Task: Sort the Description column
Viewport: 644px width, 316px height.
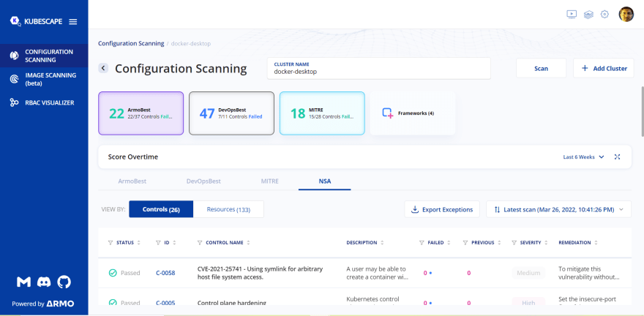Action: (382, 243)
